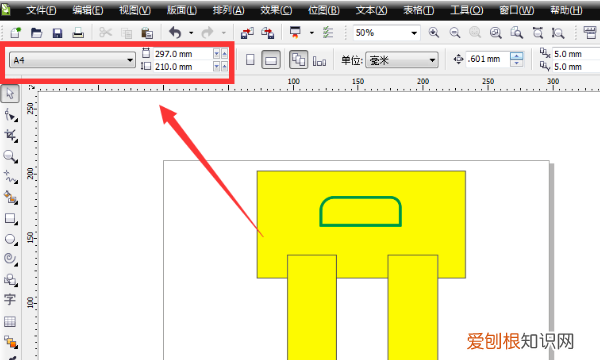Open the 表格(T) menu

point(419,10)
